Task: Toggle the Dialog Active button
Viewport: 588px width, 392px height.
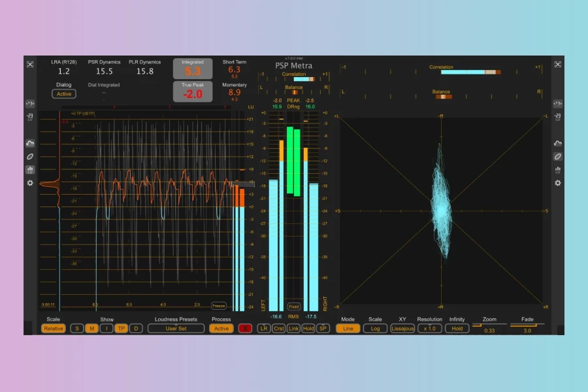Action: tap(64, 94)
